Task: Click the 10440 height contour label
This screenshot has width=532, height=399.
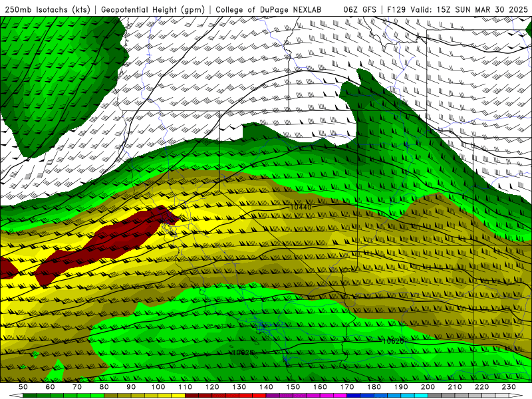Action: (x=301, y=207)
